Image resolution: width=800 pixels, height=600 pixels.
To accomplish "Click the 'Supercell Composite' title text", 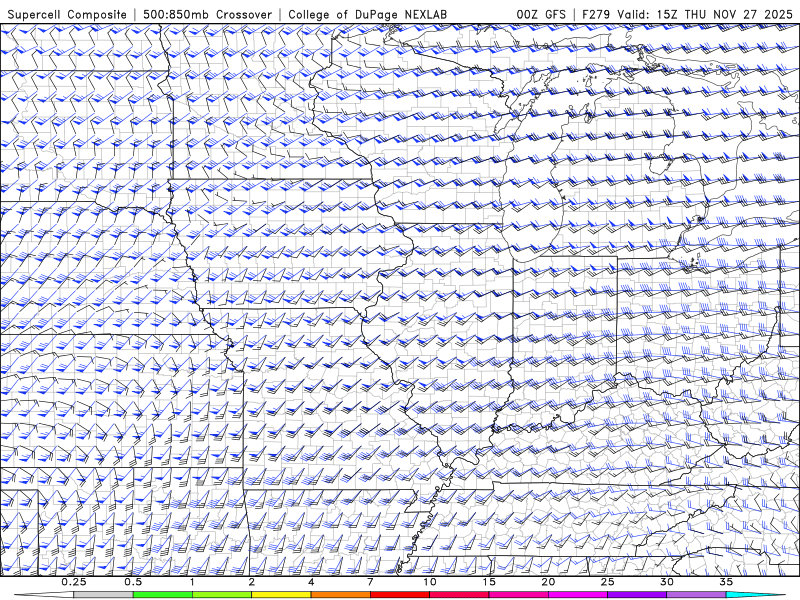I will (x=67, y=14).
